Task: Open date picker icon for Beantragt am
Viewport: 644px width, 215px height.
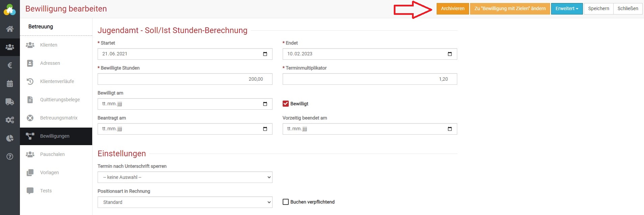Action: [x=265, y=129]
